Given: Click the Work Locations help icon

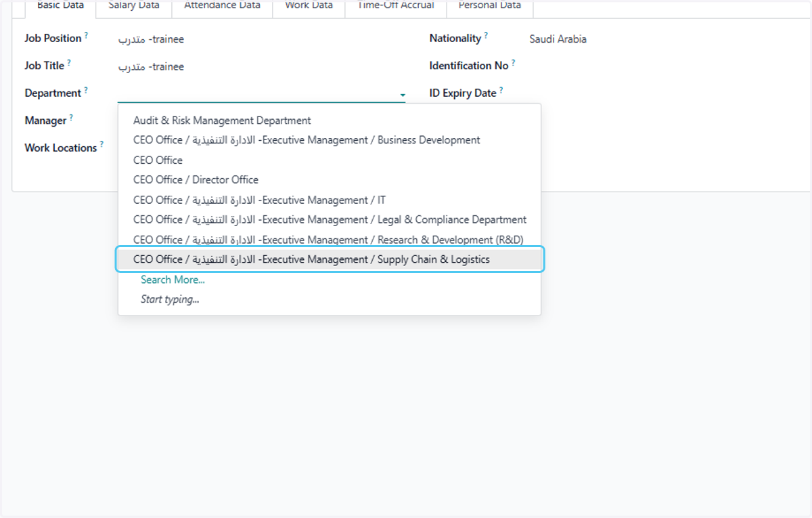Looking at the screenshot, I should tap(102, 144).
